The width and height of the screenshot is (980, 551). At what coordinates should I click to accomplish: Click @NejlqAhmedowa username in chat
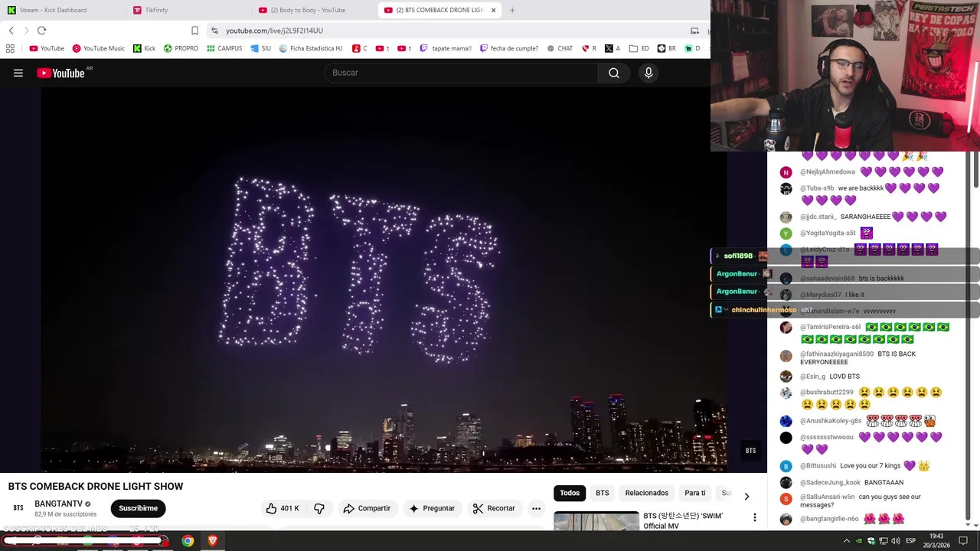coord(828,172)
